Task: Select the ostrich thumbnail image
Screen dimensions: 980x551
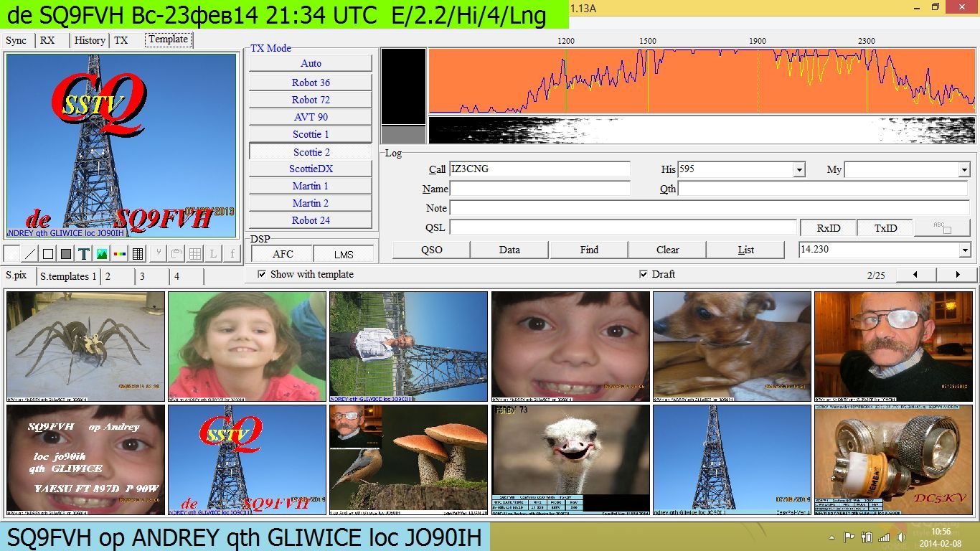Action: [570, 459]
